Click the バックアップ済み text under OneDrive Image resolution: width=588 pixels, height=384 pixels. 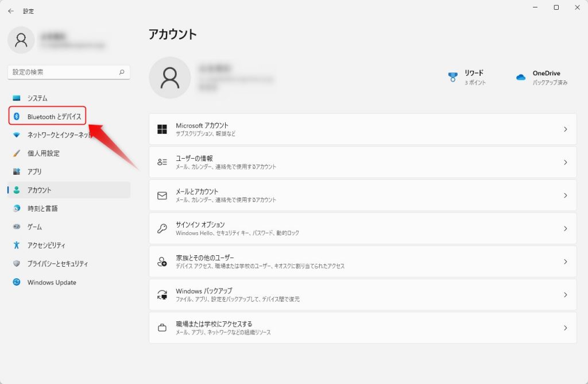point(550,82)
